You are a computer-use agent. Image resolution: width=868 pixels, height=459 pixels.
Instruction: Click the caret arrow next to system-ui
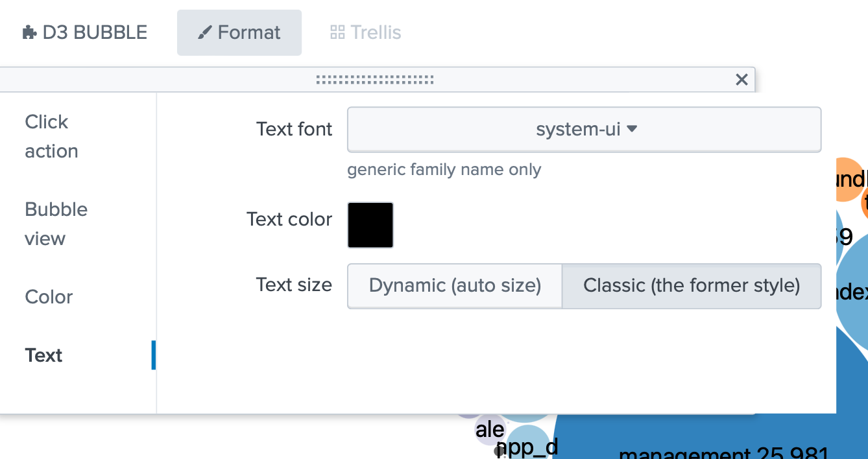[632, 130]
